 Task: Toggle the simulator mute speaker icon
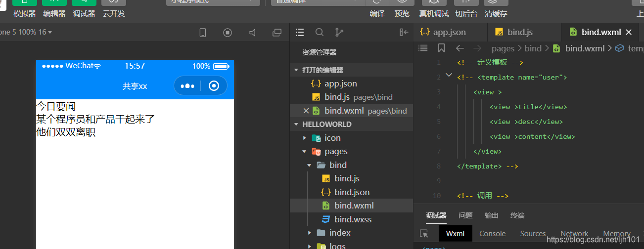click(252, 33)
